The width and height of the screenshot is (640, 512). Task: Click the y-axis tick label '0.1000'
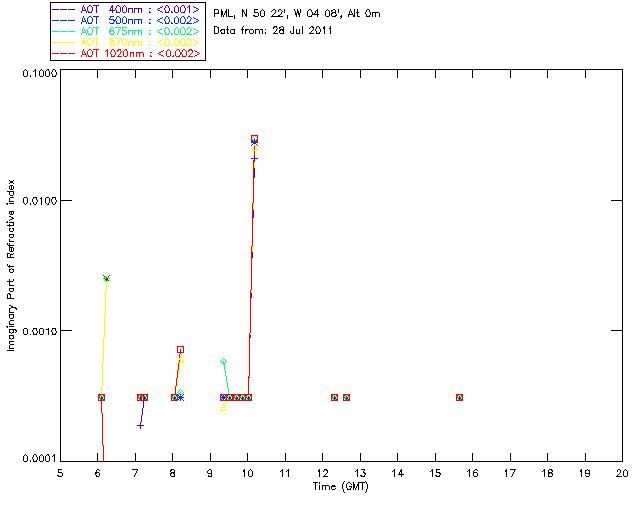pyautogui.click(x=39, y=73)
